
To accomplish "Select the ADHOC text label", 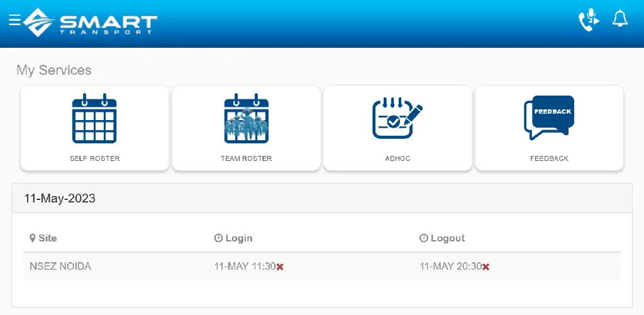I will click(x=397, y=158).
